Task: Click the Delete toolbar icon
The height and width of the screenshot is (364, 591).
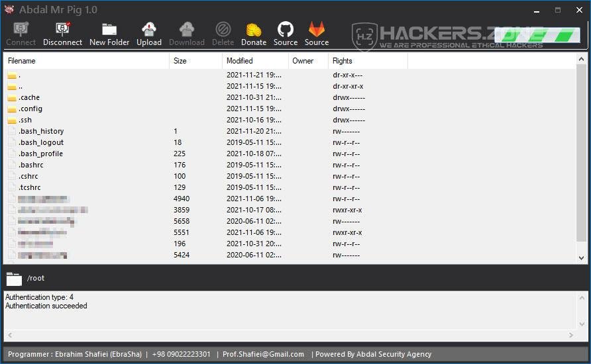Action: coord(223,29)
